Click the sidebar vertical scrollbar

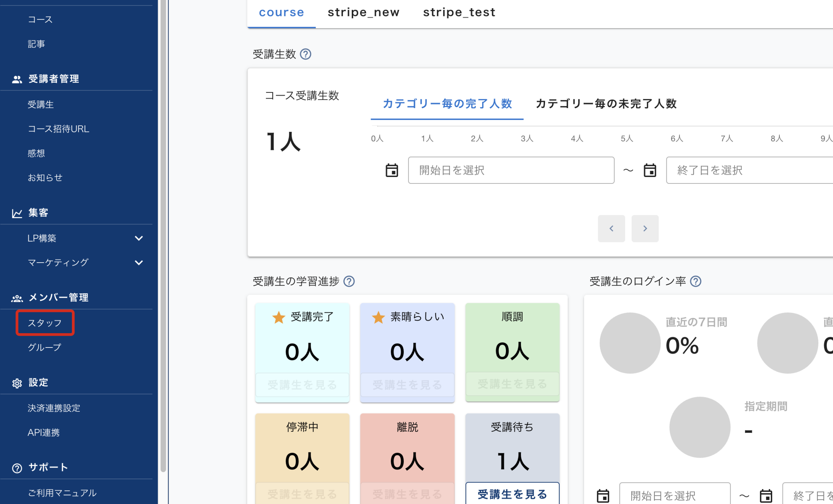[x=163, y=235]
